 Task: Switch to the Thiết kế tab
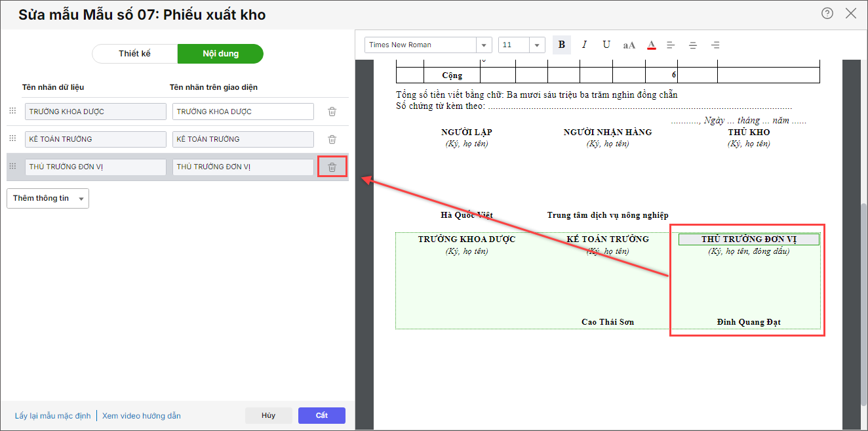click(x=134, y=54)
